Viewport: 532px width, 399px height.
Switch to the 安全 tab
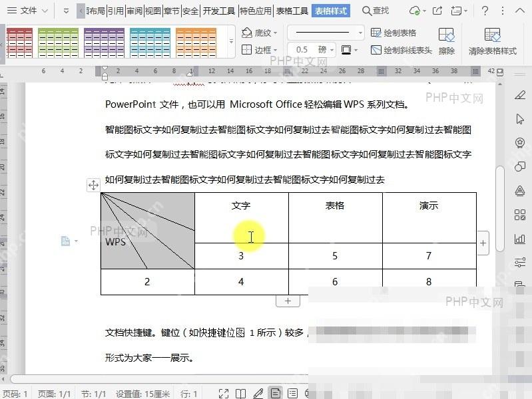click(x=190, y=11)
